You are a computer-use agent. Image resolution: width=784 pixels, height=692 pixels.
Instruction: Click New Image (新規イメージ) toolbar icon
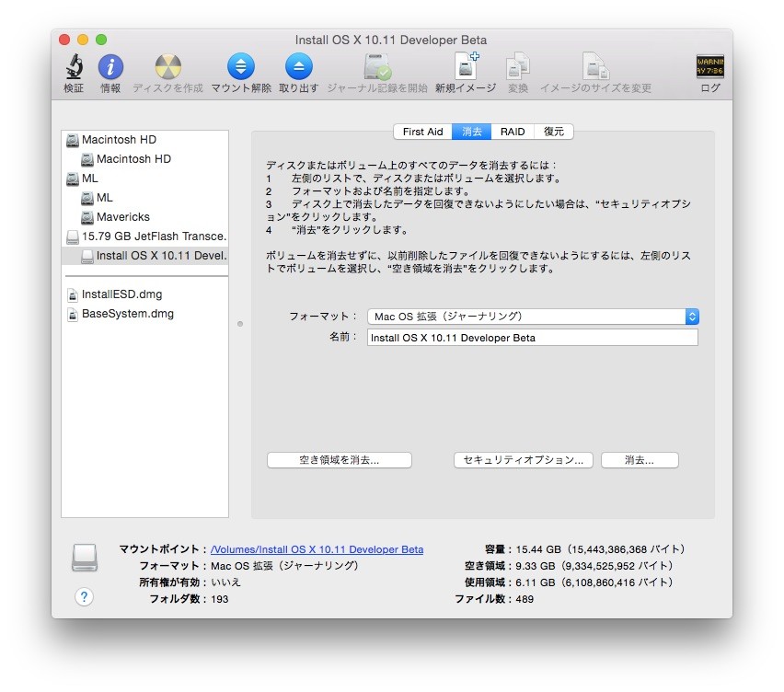click(466, 66)
